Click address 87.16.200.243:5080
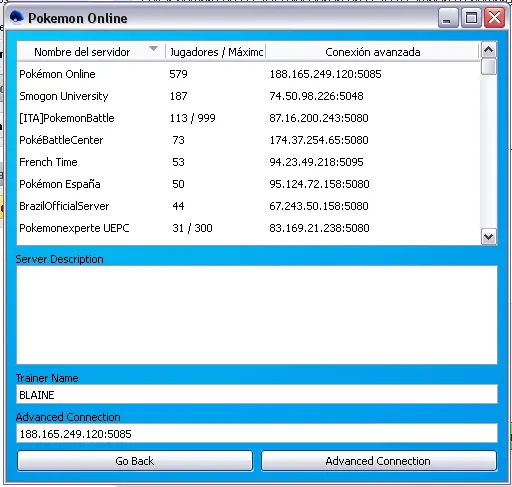The height and width of the screenshot is (487, 512). pyautogui.click(x=319, y=118)
